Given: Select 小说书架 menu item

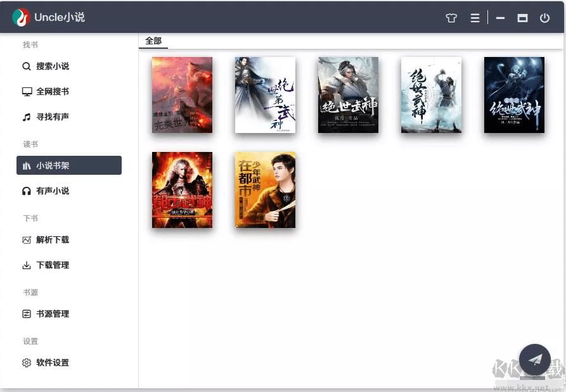Looking at the screenshot, I should click(x=69, y=165).
